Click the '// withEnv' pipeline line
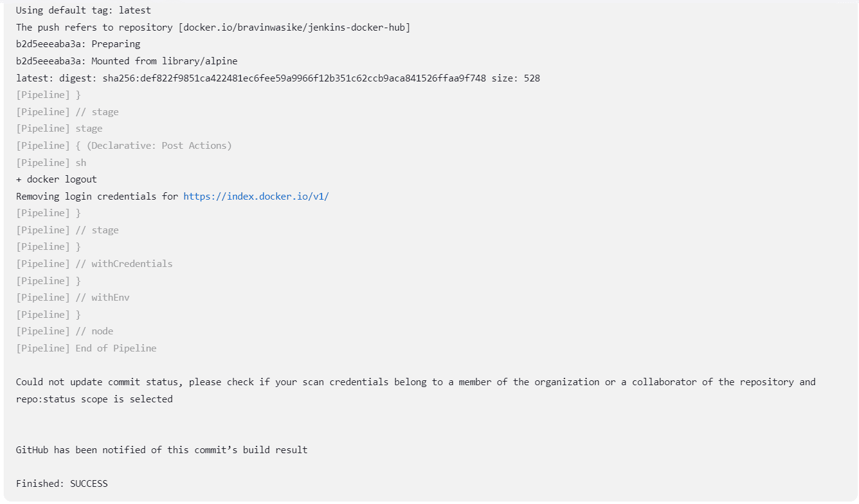Image resolution: width=859 pixels, height=504 pixels. click(73, 298)
